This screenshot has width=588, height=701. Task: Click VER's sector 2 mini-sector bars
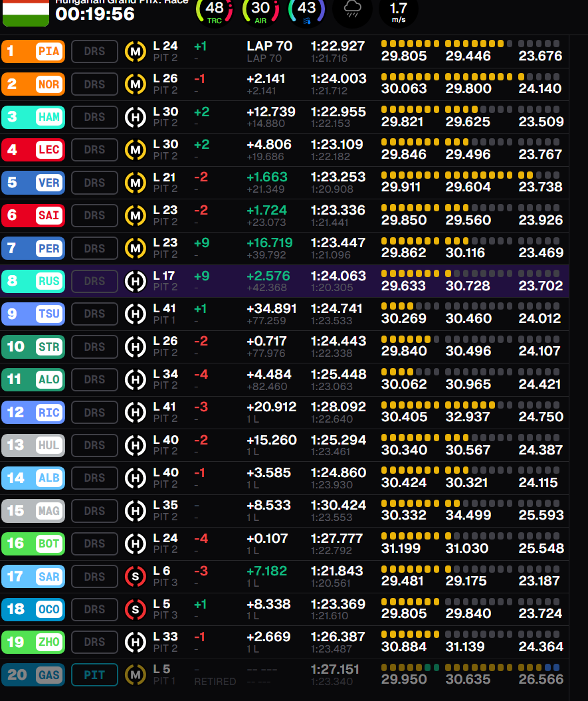click(x=478, y=175)
